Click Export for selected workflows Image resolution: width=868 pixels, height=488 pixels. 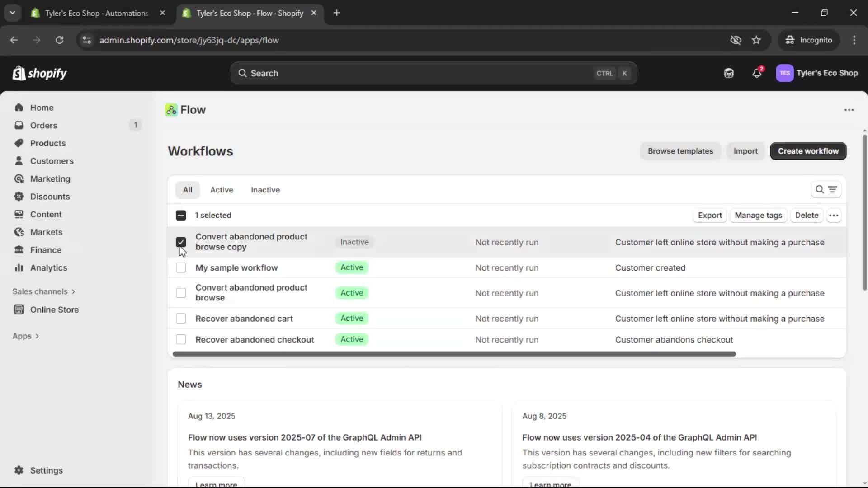tap(709, 216)
